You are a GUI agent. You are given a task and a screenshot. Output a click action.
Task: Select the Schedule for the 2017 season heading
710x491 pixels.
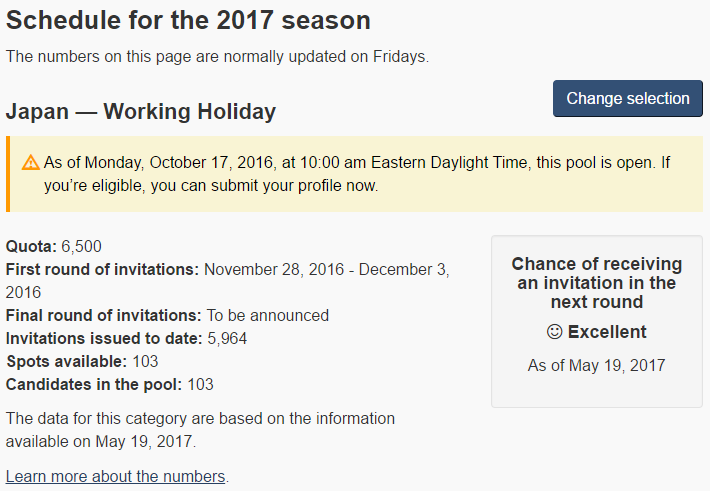click(188, 20)
